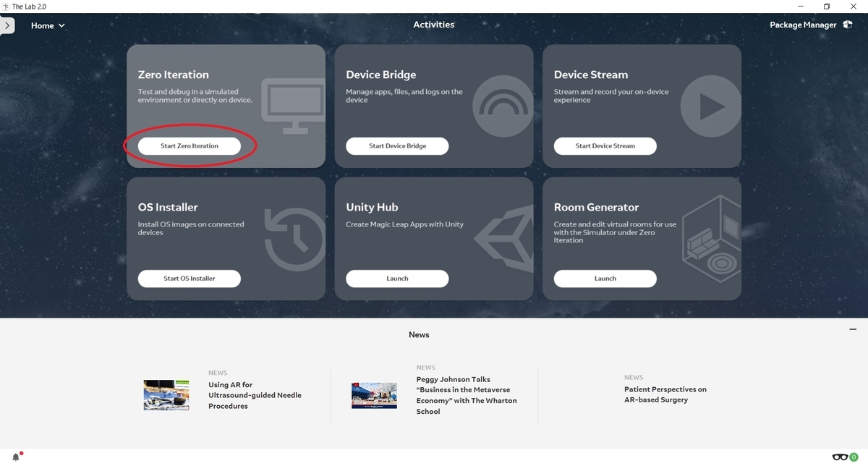Launch Unity Hub
The width and height of the screenshot is (868, 466).
(397, 278)
